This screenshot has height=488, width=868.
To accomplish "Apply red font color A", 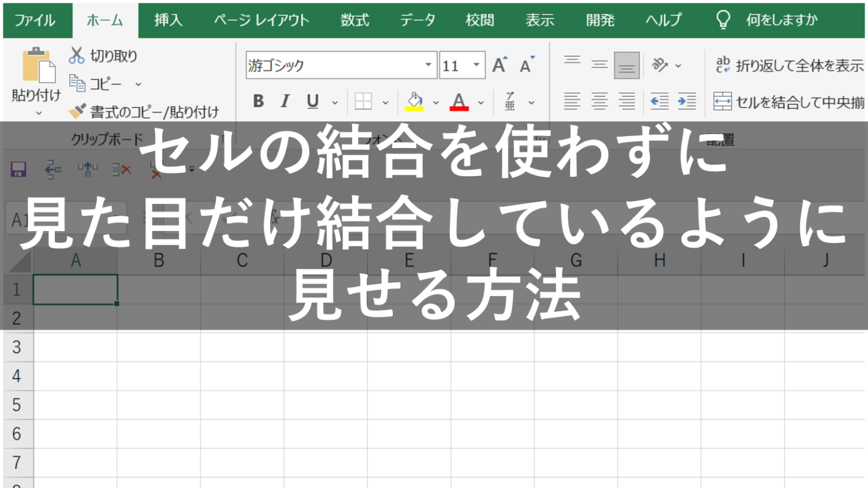I will click(459, 101).
